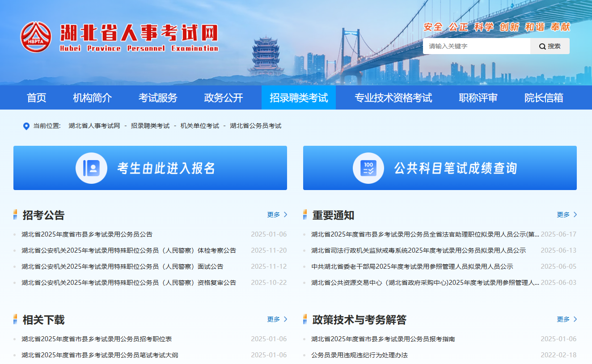592x364 pixels.
Task: Open the 首页 navigation menu item
Action: coord(36,98)
